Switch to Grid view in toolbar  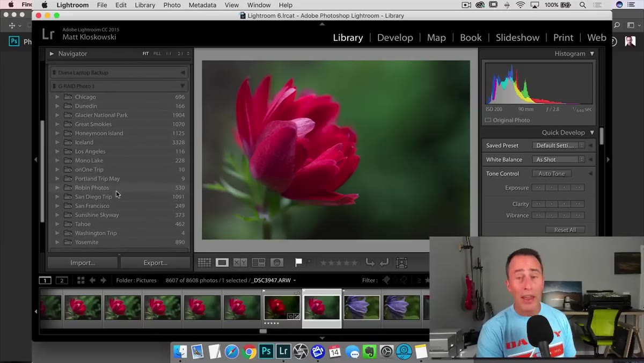[204, 263]
